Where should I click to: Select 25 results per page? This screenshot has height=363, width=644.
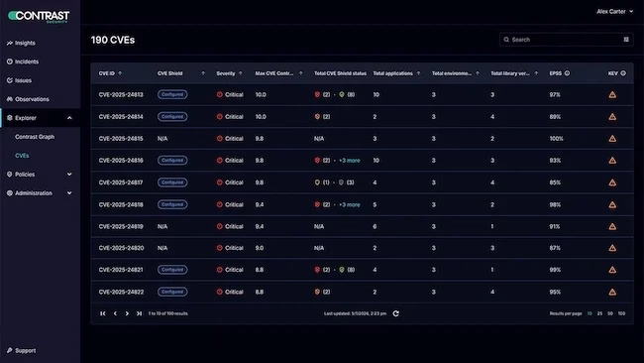coord(599,313)
